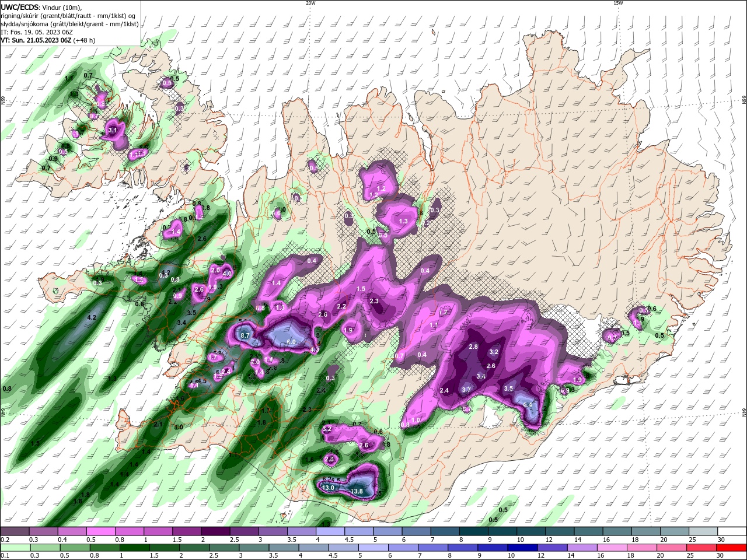Image resolution: width=747 pixels, height=560 pixels.
Task: Click the 'VT: Sun. 21.05.2023 06Z (+48 h)' line
Action: tap(48, 40)
